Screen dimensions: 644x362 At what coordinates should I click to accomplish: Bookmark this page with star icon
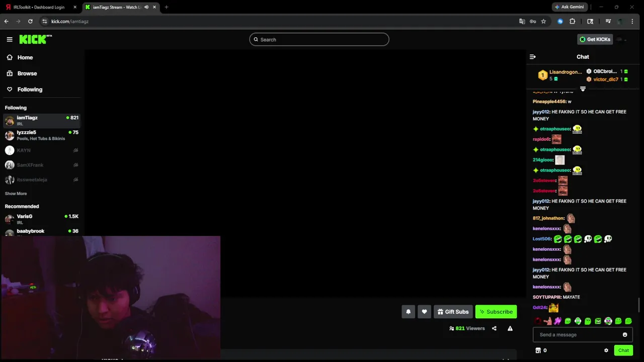(x=543, y=21)
